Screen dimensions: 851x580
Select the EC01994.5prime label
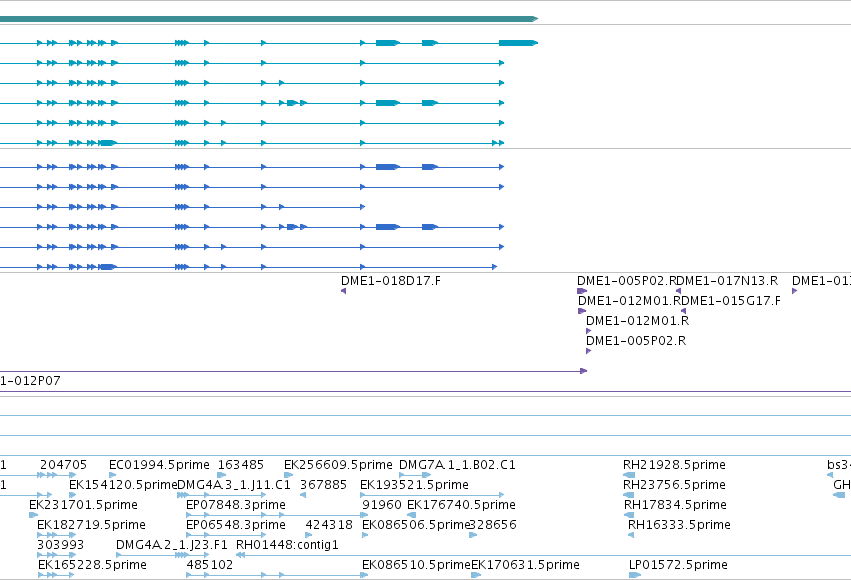tap(159, 465)
